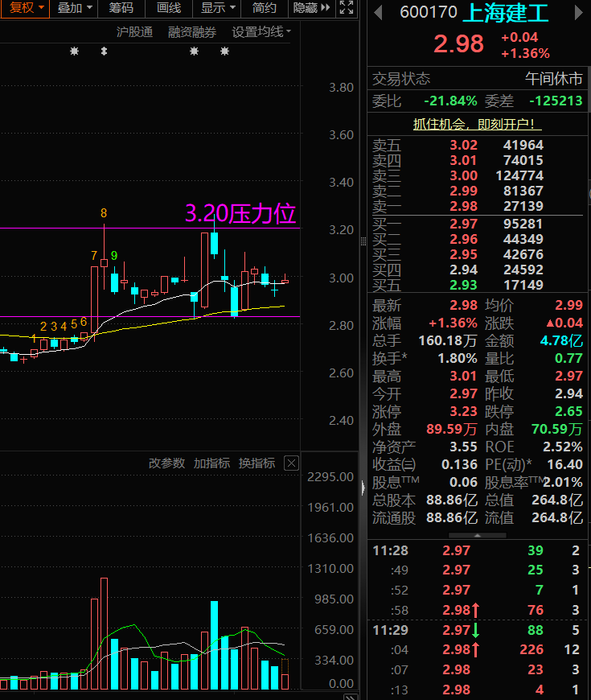Image resolution: width=591 pixels, height=700 pixels.
Task: Click the 金额 value 4.78亿
Action: pos(561,340)
